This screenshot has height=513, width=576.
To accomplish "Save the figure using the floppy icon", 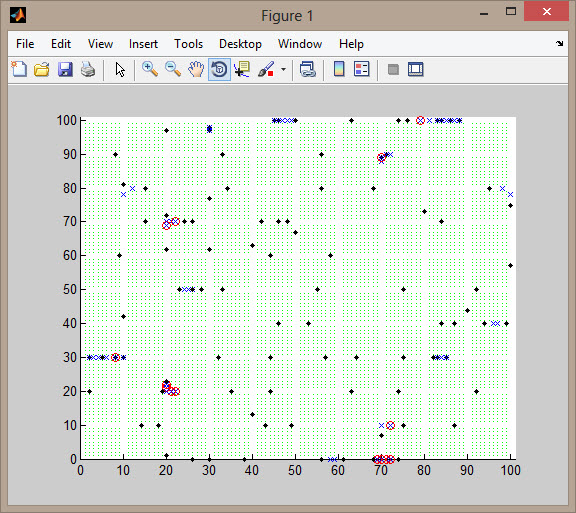I will pyautogui.click(x=65, y=69).
